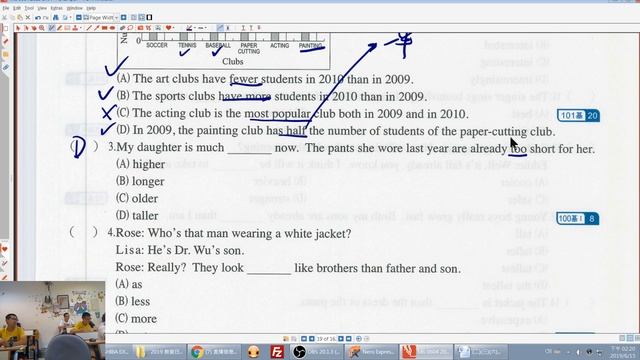Open the Window menu

[x=75, y=8]
